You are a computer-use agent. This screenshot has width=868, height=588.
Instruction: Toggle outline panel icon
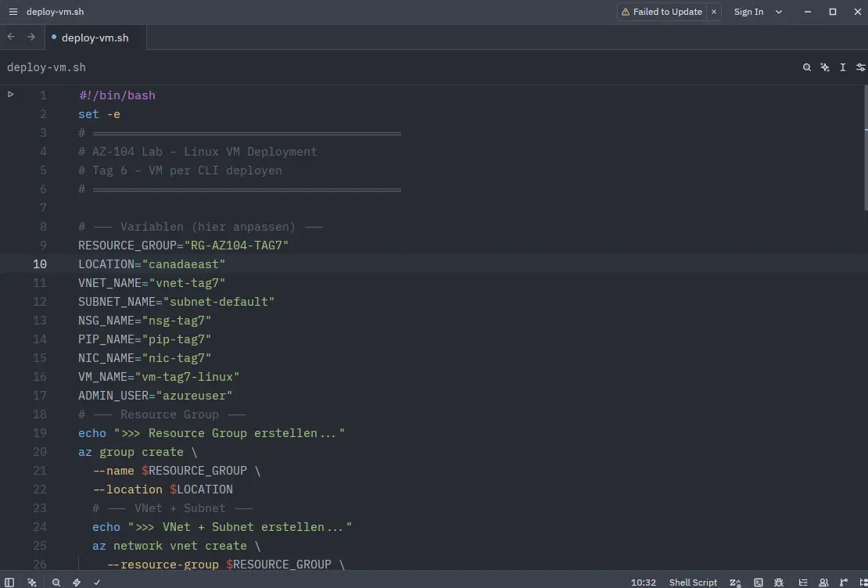(x=802, y=582)
